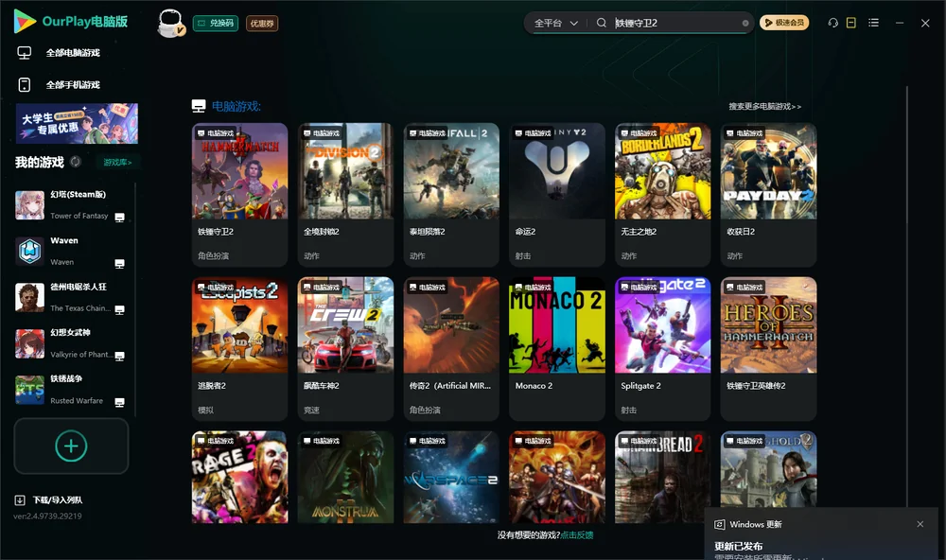Select 德州电锯杀人狂 in my games list
Screen dimensions: 946x560
click(x=70, y=297)
